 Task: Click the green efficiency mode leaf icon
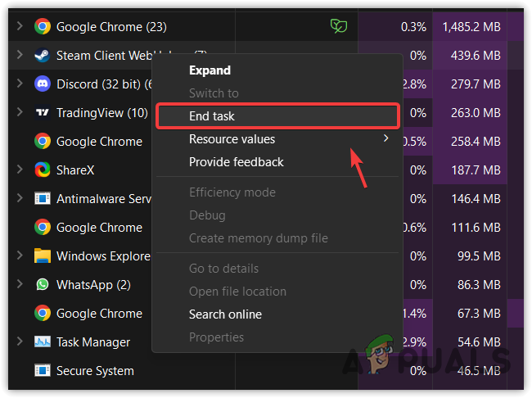(x=338, y=27)
